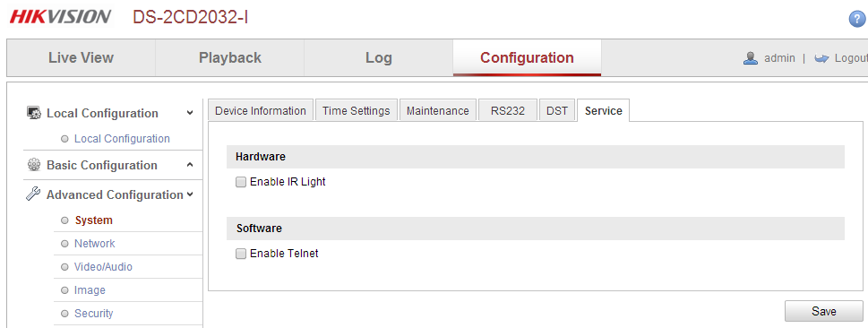Collapse the Local Configuration section chevron
This screenshot has height=328, width=868.
pyautogui.click(x=190, y=113)
